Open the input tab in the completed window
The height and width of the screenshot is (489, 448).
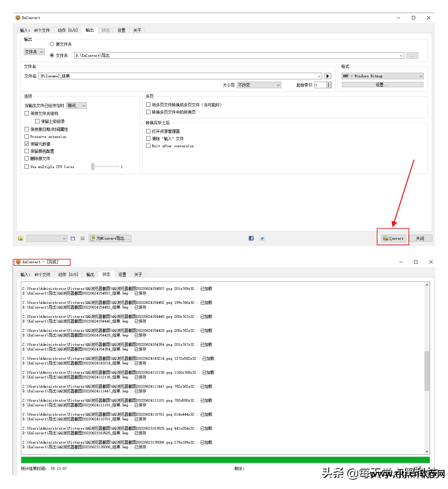[x=35, y=274]
